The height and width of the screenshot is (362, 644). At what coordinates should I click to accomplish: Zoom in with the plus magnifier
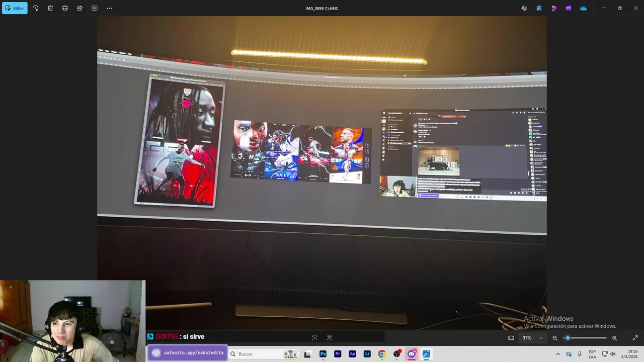pos(614,338)
